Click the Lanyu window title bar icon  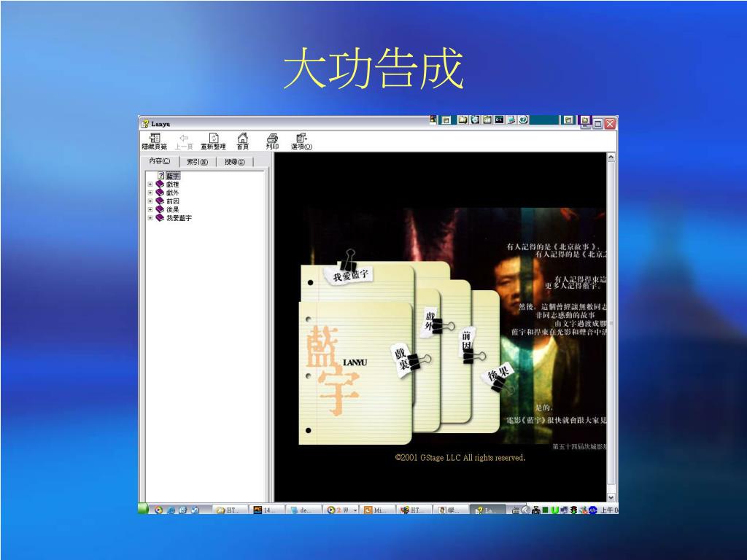(x=145, y=124)
